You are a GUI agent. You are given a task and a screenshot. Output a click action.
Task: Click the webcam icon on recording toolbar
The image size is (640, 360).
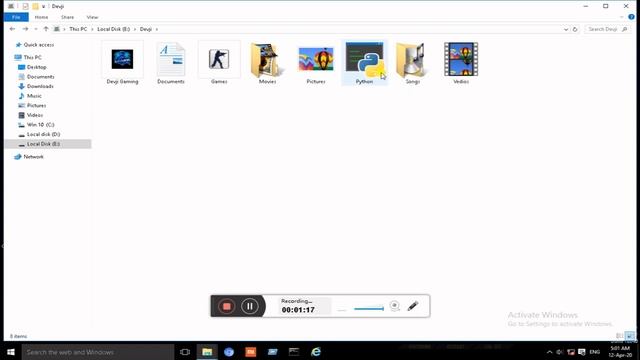pyautogui.click(x=394, y=306)
